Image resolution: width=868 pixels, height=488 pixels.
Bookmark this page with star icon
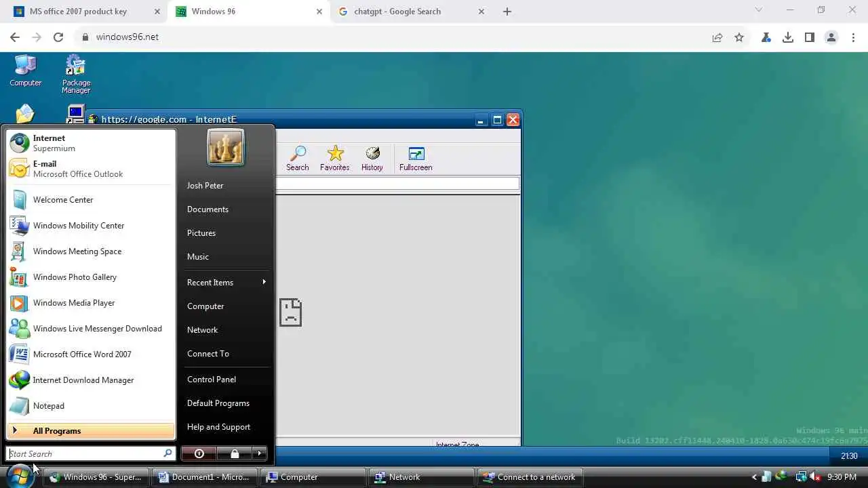click(739, 37)
